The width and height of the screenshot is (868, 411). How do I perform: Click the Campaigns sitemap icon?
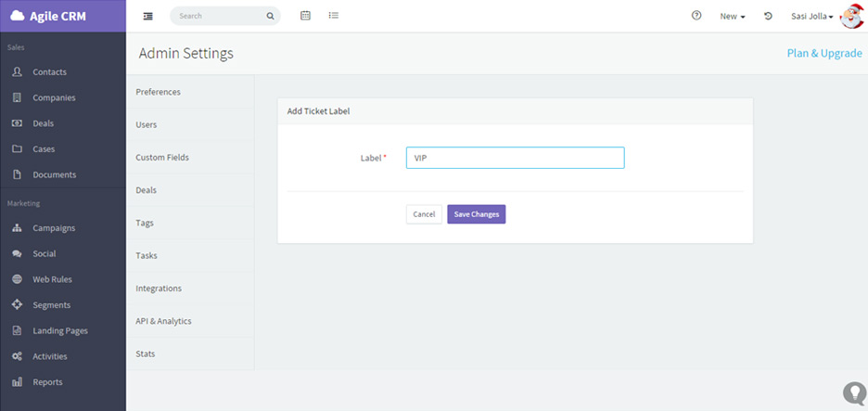click(x=18, y=227)
